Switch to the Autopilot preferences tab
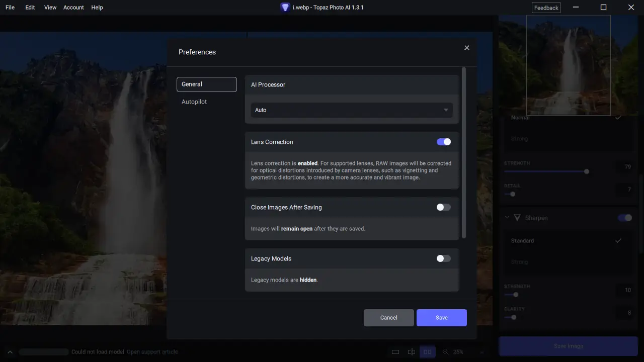The height and width of the screenshot is (362, 644). pos(194,102)
